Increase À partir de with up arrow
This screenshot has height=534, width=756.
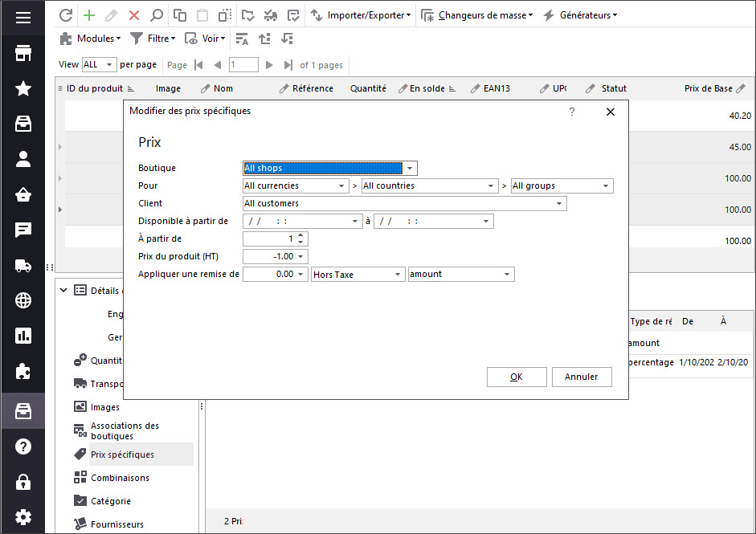click(x=300, y=235)
